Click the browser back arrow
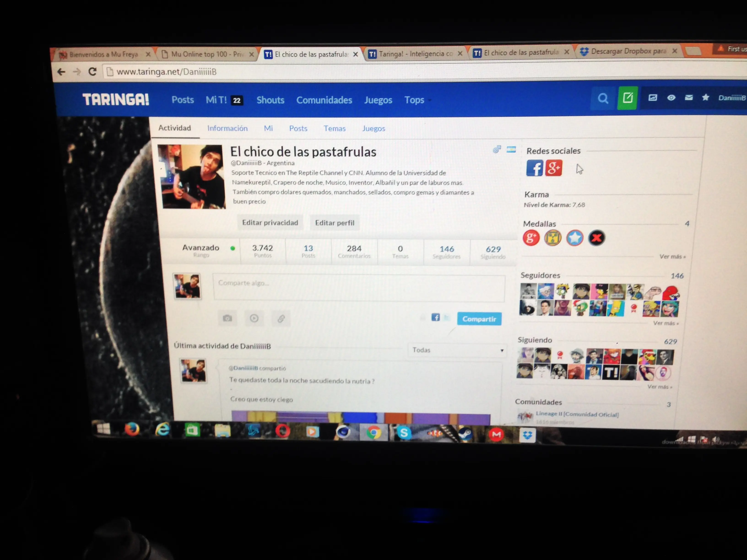 [x=61, y=72]
